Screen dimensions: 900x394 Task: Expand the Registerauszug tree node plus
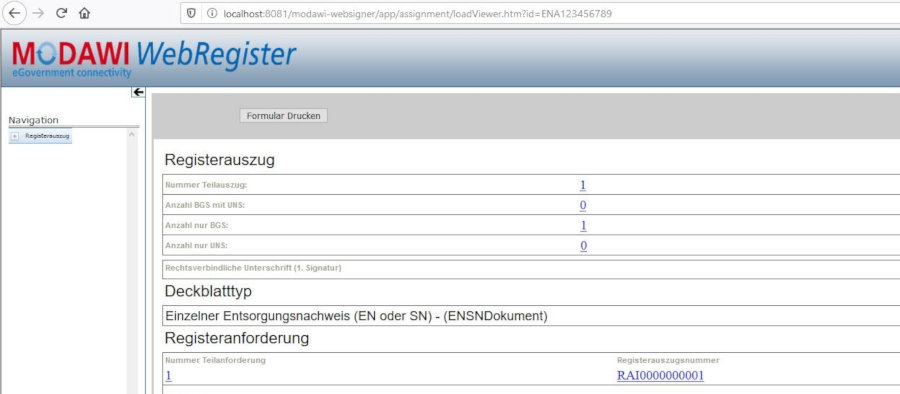15,136
